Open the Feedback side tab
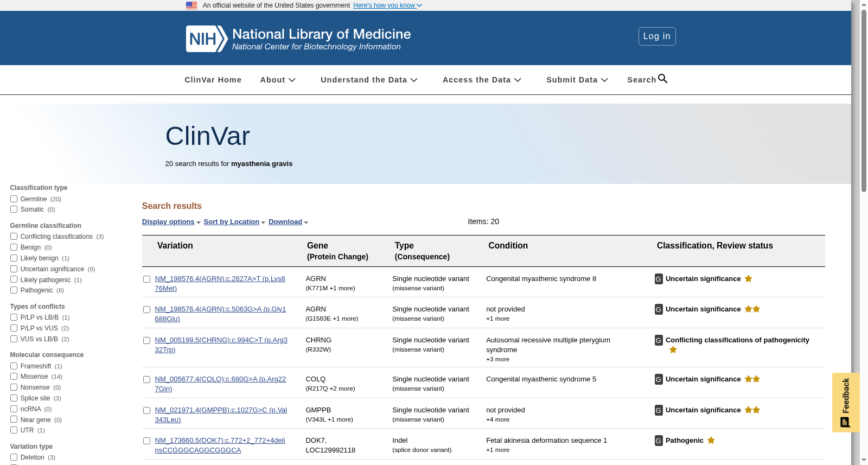Image resolution: width=868 pixels, height=465 pixels. (846, 402)
